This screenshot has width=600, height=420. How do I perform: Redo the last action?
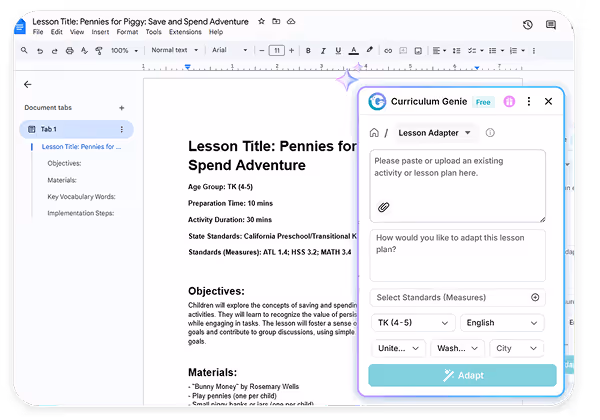pyautogui.click(x=54, y=50)
